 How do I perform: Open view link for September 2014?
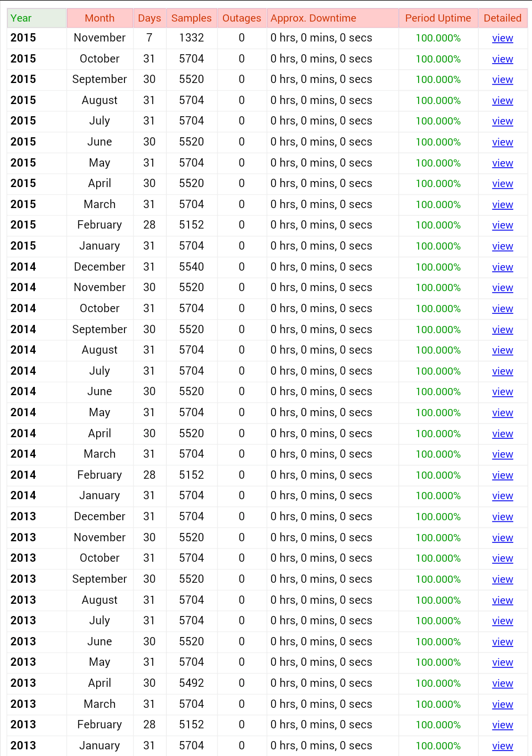(x=502, y=330)
